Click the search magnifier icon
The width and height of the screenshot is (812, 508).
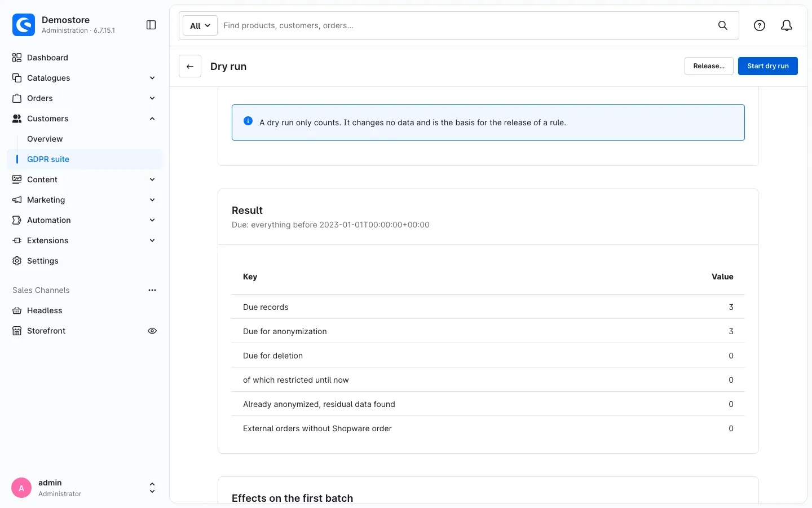click(x=723, y=25)
